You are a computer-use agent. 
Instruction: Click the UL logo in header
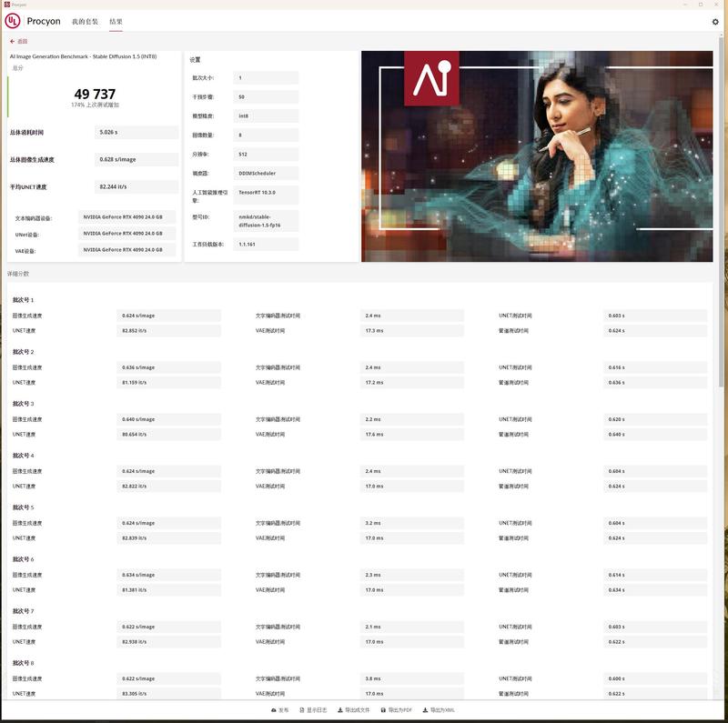tap(13, 21)
